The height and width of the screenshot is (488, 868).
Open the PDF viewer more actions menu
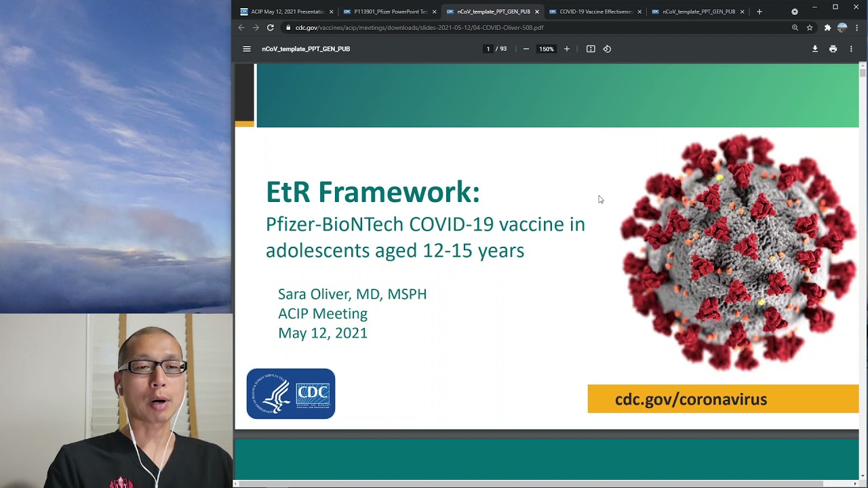[x=851, y=49]
